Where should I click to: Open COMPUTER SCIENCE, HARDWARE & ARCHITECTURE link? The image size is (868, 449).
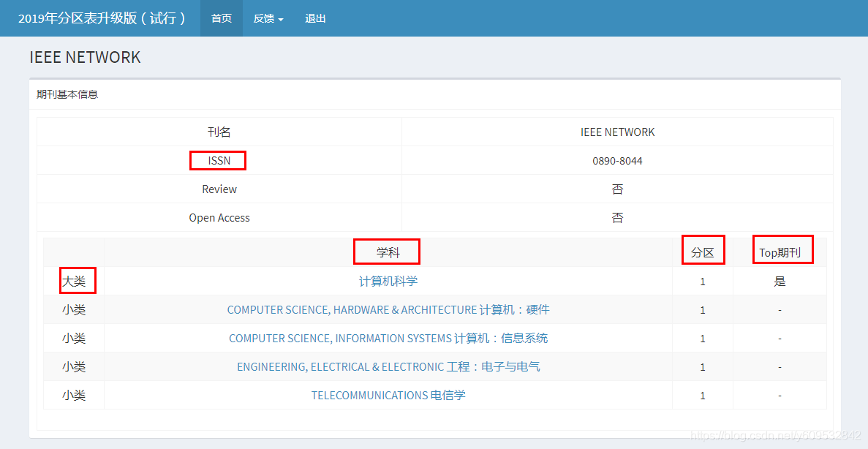[x=388, y=310]
